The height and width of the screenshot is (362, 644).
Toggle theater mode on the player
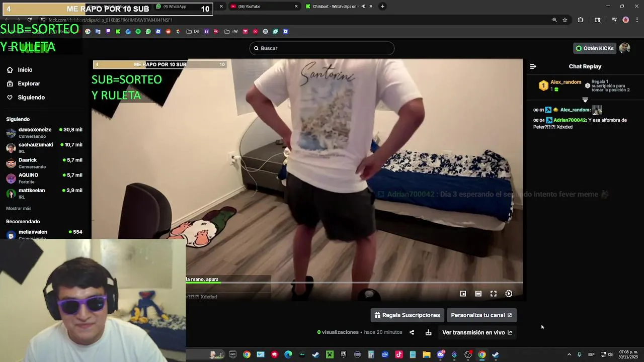[478, 294]
